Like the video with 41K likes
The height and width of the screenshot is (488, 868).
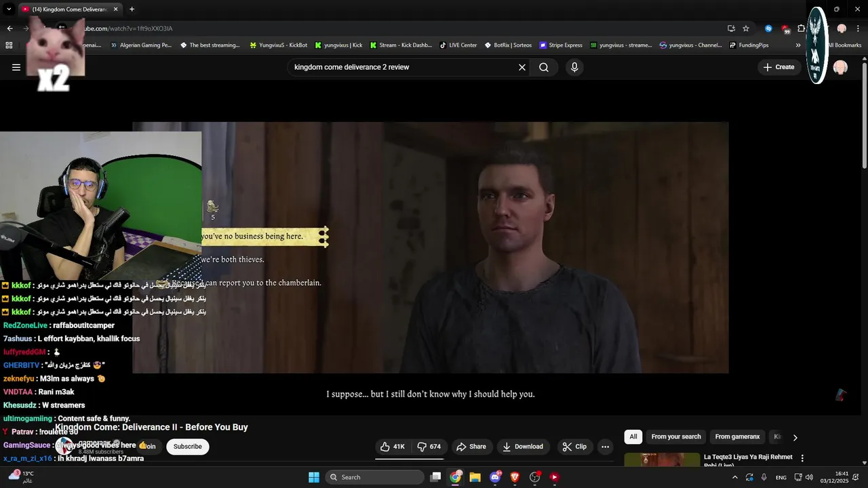point(393,447)
